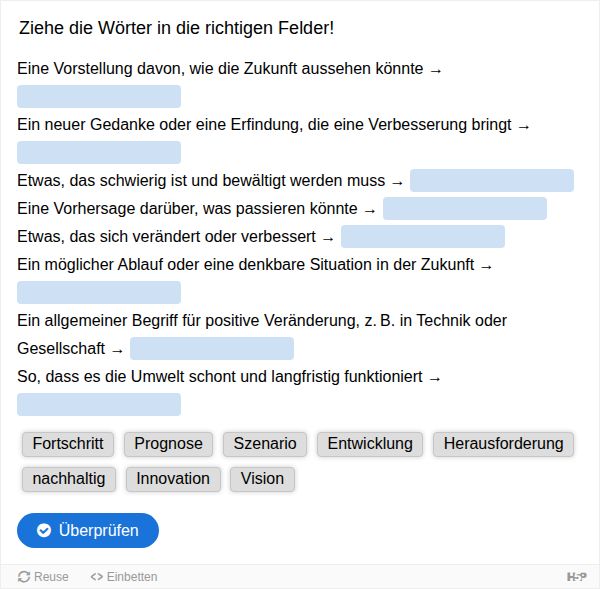Select the Prognose word chip
Screen dimensions: 600x589
point(168,444)
